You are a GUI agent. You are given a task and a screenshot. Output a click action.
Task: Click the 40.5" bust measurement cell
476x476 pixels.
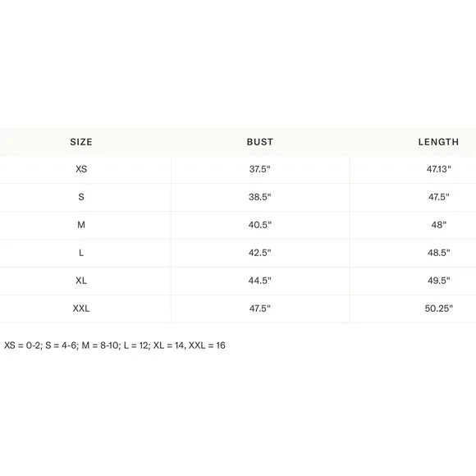pos(260,225)
